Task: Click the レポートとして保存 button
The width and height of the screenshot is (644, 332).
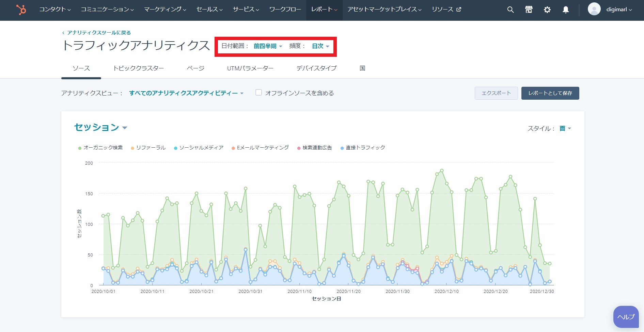Action: click(550, 93)
